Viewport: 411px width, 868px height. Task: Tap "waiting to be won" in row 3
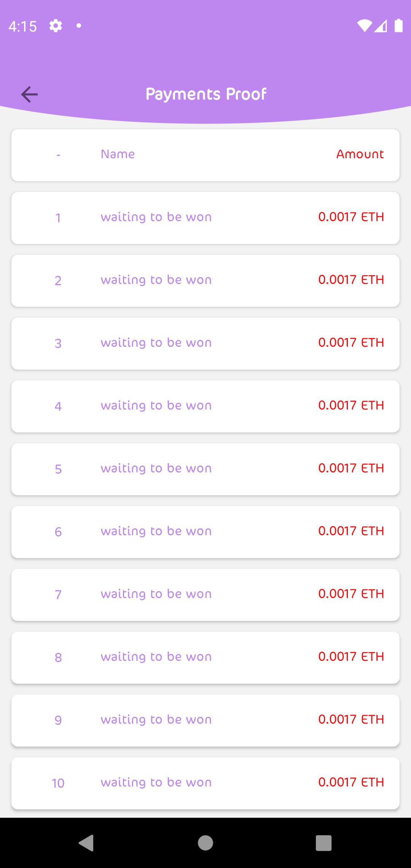pyautogui.click(x=156, y=343)
